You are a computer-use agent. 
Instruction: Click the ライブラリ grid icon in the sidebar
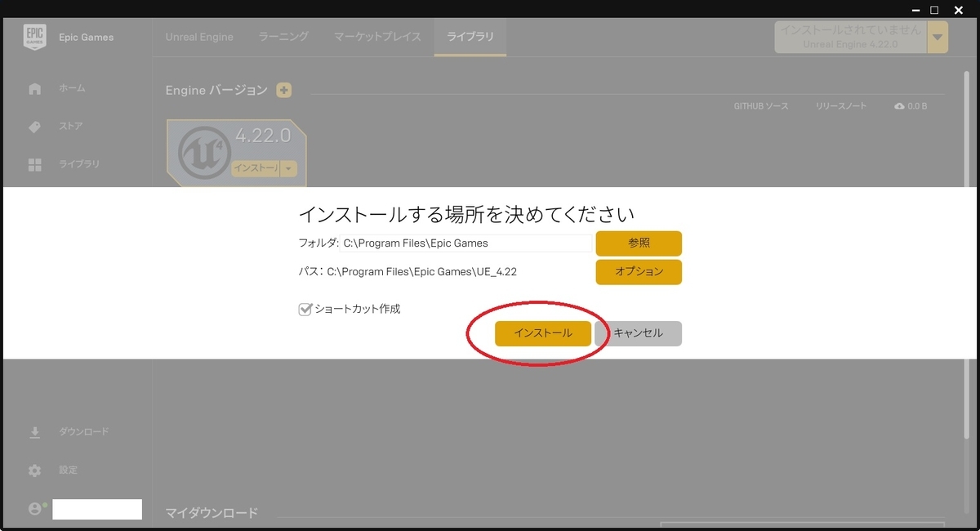tap(34, 164)
